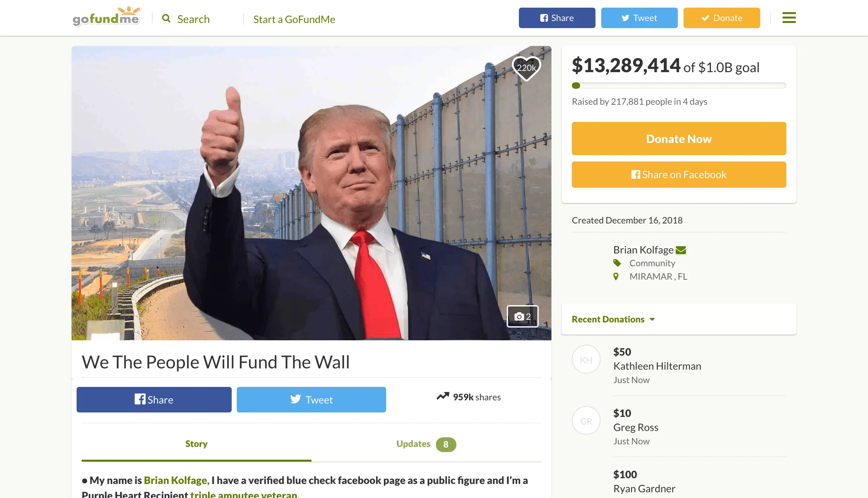Message Brian Kolfage via envelope icon
Image resolution: width=868 pixels, height=498 pixels.
[x=681, y=250]
